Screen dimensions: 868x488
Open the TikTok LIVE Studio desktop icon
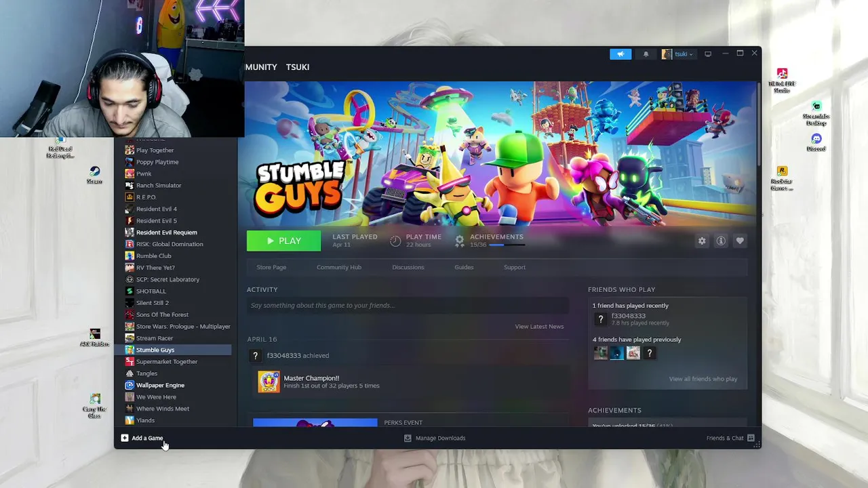(782, 80)
